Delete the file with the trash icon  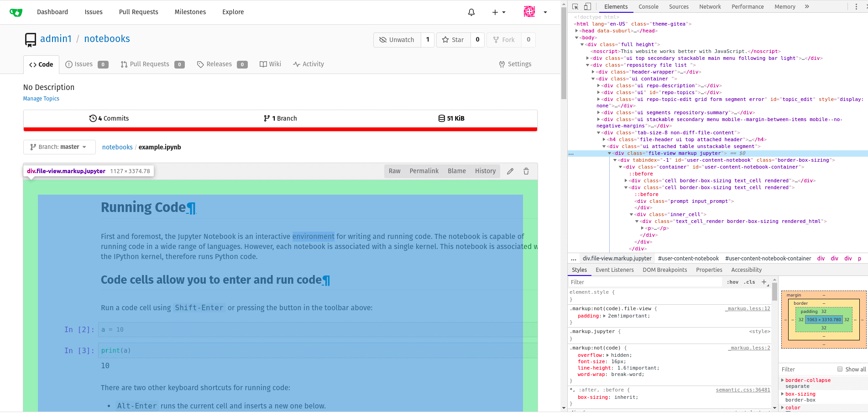click(526, 171)
